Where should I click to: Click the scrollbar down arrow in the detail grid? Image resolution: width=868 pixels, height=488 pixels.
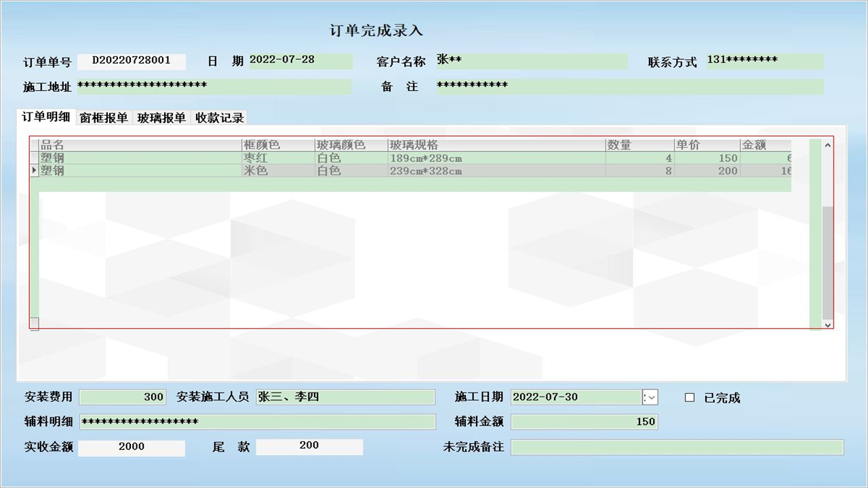(827, 325)
